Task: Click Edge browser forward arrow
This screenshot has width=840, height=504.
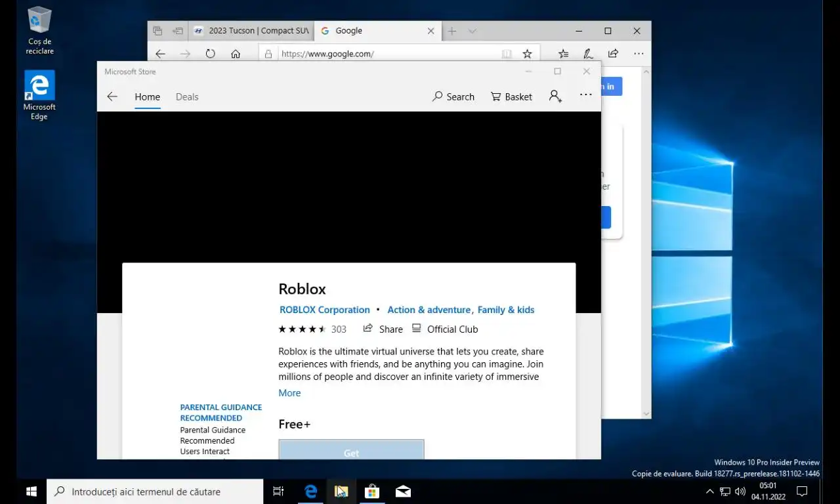Action: pos(185,54)
